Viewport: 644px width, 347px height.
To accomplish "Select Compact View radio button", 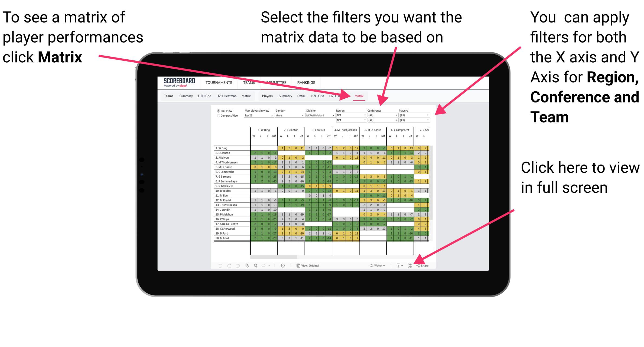I will [218, 116].
